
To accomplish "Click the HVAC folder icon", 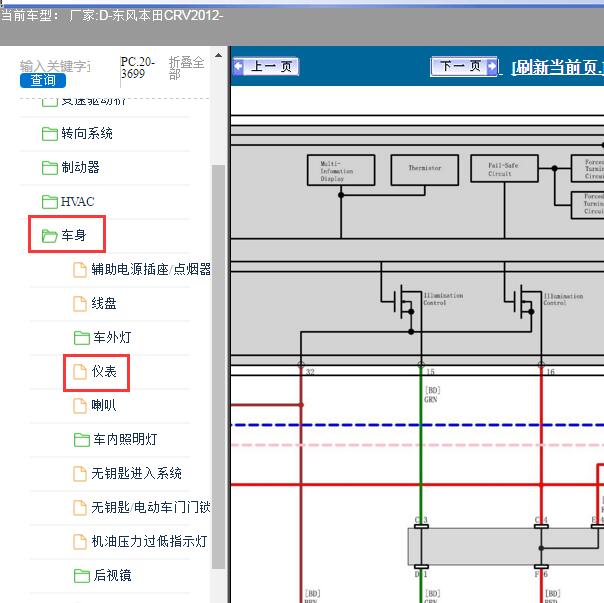I will pyautogui.click(x=50, y=202).
